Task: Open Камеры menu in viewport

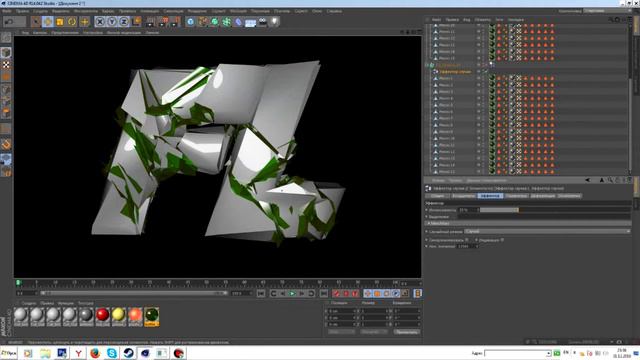Action: (40, 33)
